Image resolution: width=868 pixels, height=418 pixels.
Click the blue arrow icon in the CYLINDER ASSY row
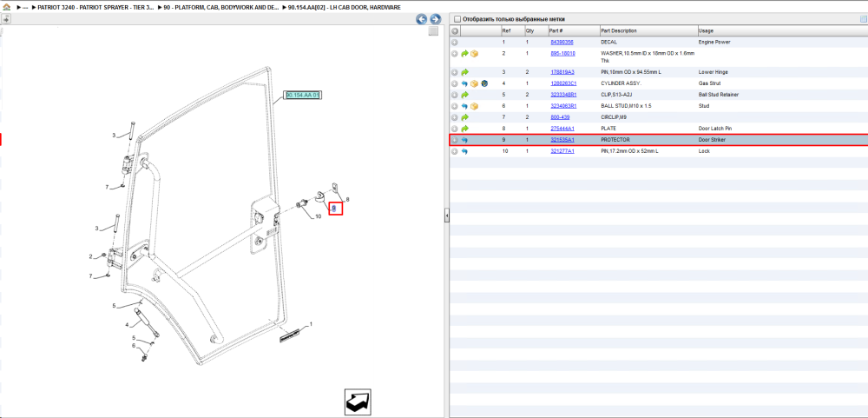point(464,83)
